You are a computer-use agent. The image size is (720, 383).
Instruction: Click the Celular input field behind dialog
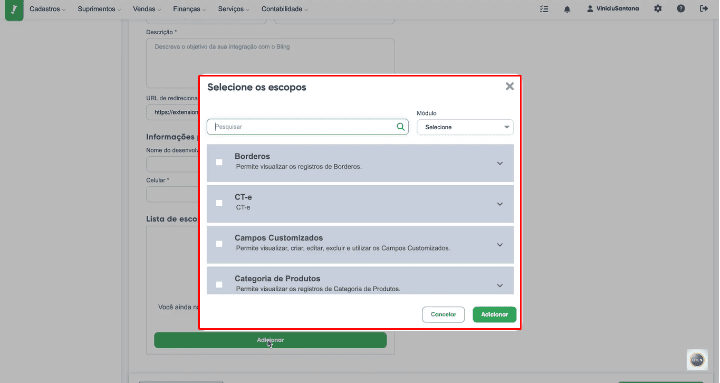click(173, 194)
